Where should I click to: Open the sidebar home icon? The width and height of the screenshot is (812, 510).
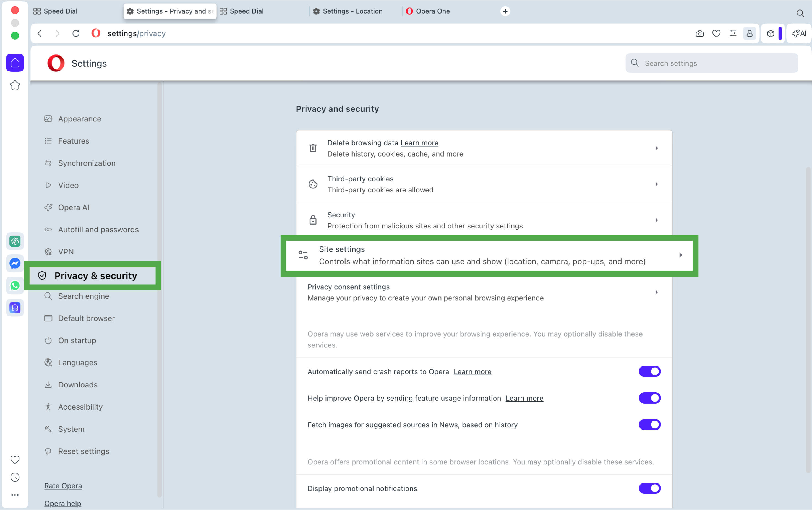(15, 63)
